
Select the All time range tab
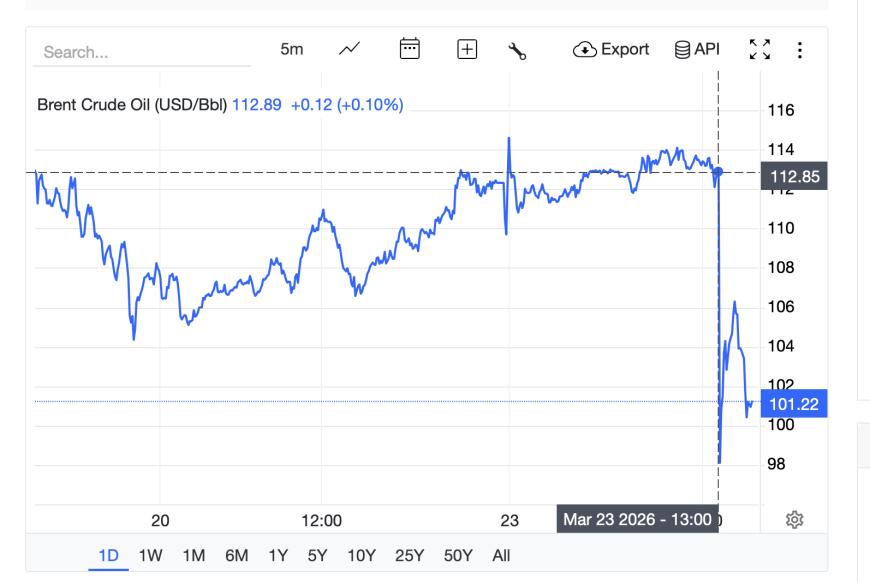click(501, 555)
